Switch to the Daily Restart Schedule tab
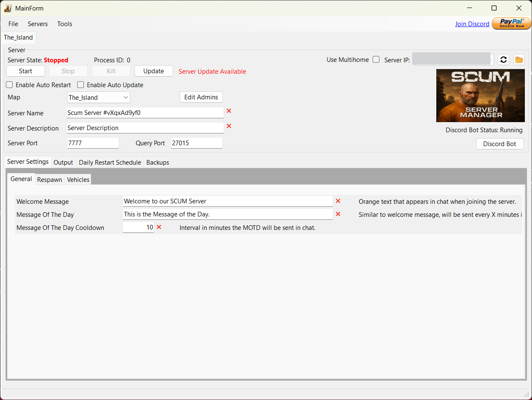 pos(110,163)
